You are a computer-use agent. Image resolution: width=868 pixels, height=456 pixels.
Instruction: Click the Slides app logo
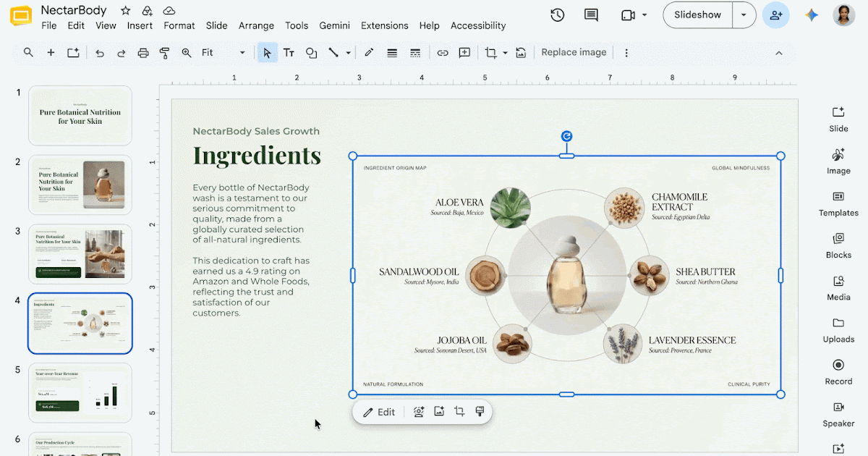tap(20, 17)
